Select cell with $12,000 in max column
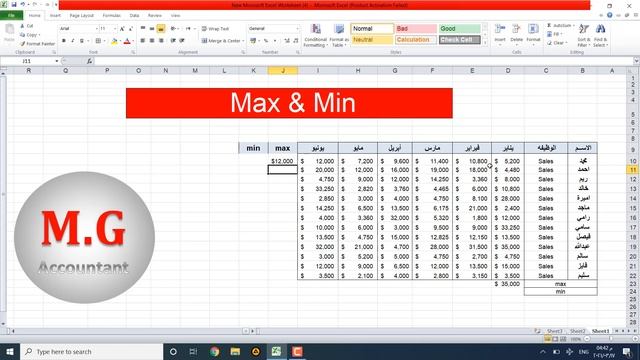 click(282, 161)
